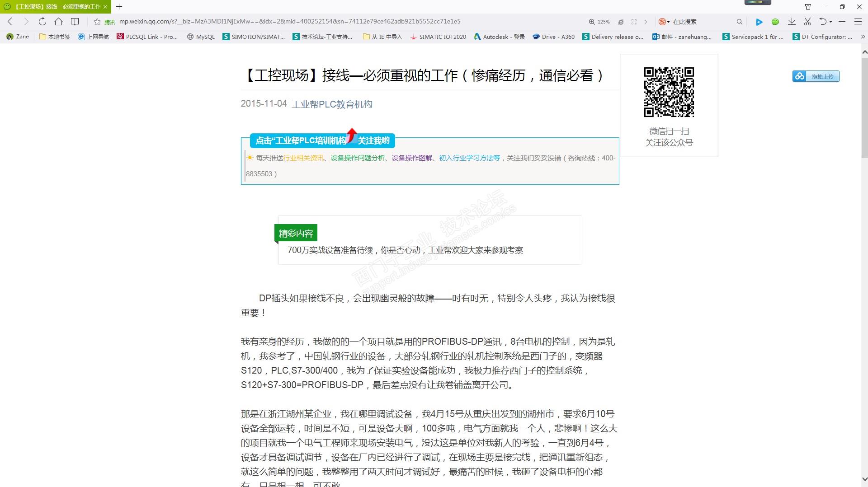Screen dimensions: 868x487
Task: Click the scrollbar down arrow
Action: click(864, 479)
